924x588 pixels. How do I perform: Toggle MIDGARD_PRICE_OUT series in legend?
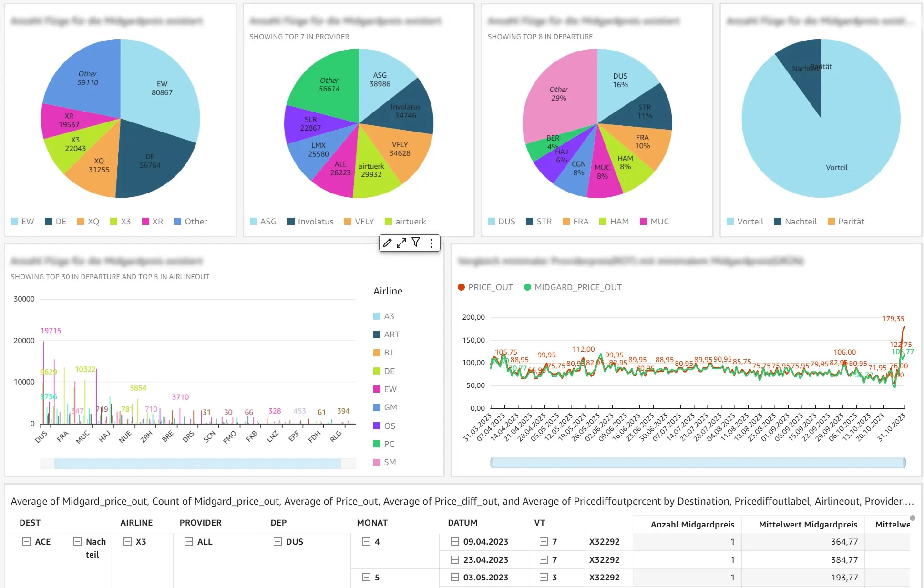tap(573, 287)
